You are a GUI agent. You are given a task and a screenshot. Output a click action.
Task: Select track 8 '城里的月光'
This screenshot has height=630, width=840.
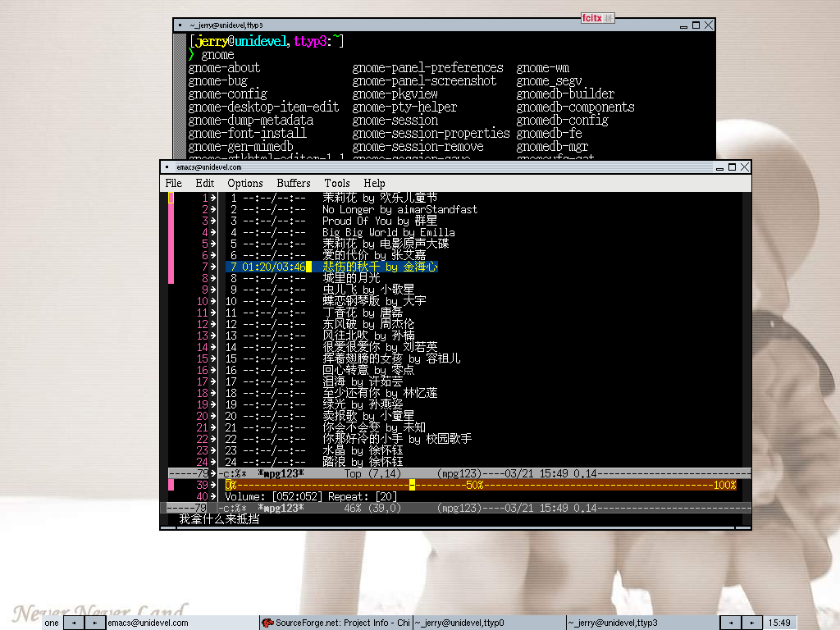click(351, 278)
